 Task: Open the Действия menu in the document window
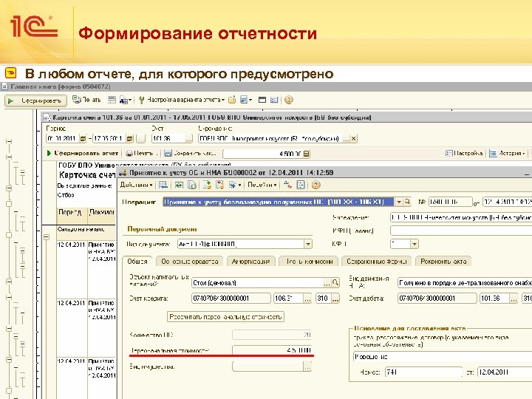coord(136,185)
